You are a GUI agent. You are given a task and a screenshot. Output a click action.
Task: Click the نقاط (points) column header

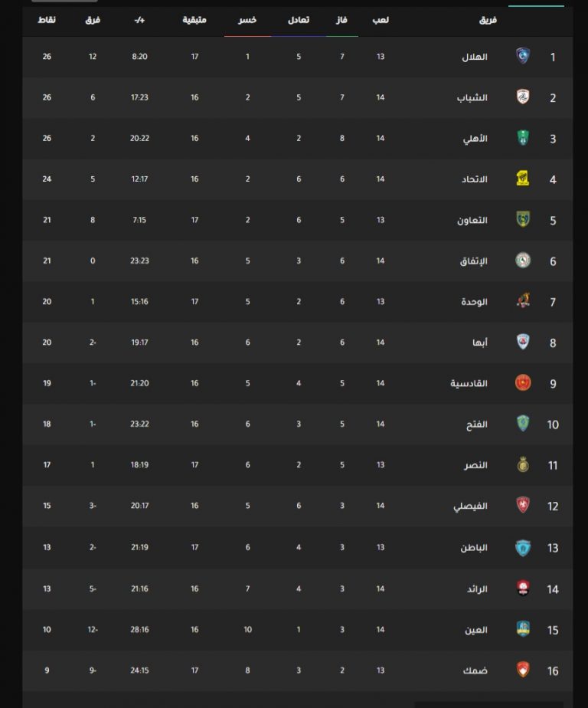point(47,20)
